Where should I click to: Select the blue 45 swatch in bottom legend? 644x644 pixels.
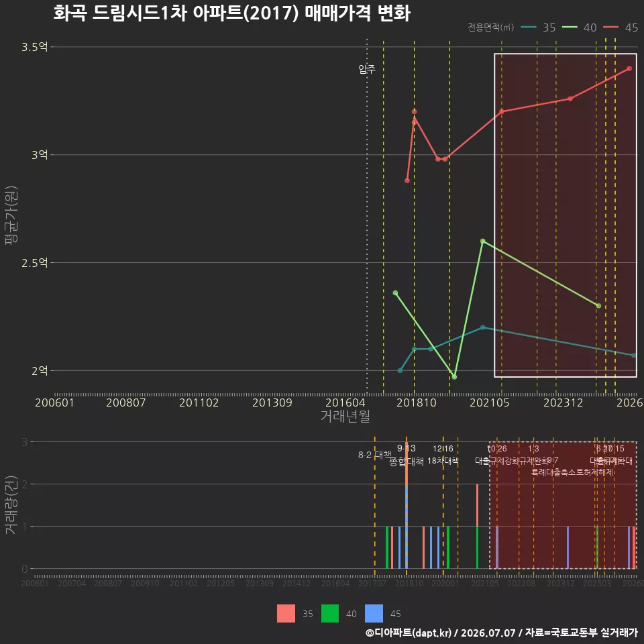[x=374, y=613]
